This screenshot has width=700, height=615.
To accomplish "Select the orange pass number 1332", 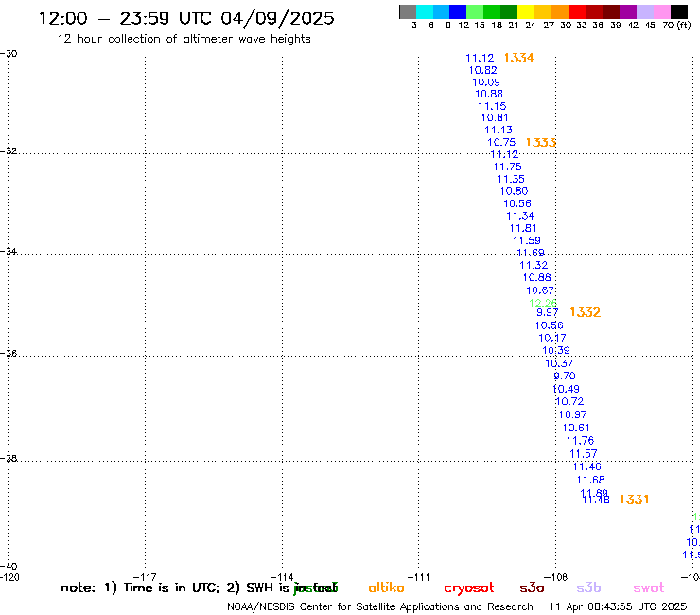I will [x=585, y=312].
